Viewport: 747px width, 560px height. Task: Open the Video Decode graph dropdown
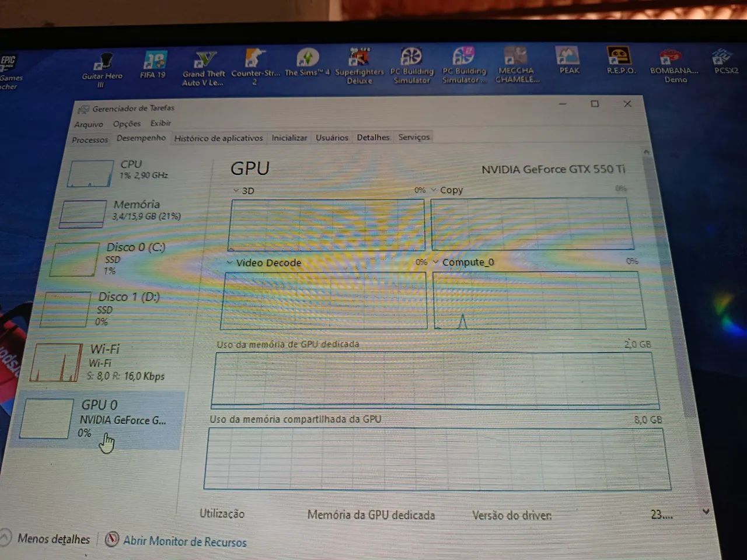(x=230, y=263)
